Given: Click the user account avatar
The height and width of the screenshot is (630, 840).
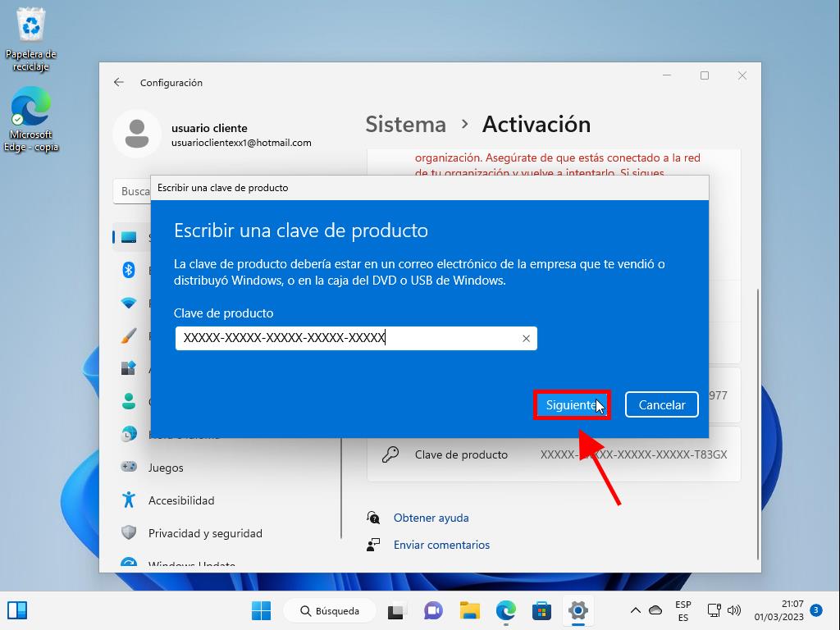Looking at the screenshot, I should (137, 134).
